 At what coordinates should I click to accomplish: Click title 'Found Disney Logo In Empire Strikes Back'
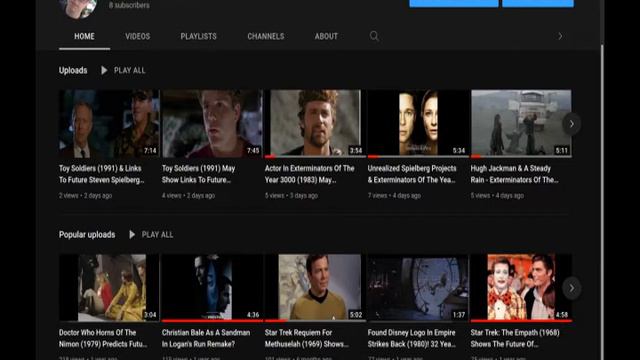(x=411, y=338)
